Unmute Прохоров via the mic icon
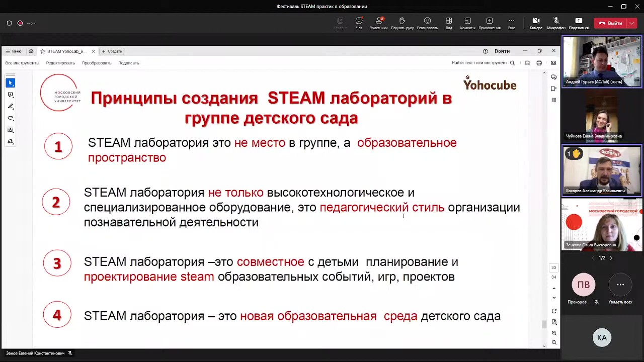The image size is (644, 362). click(596, 302)
